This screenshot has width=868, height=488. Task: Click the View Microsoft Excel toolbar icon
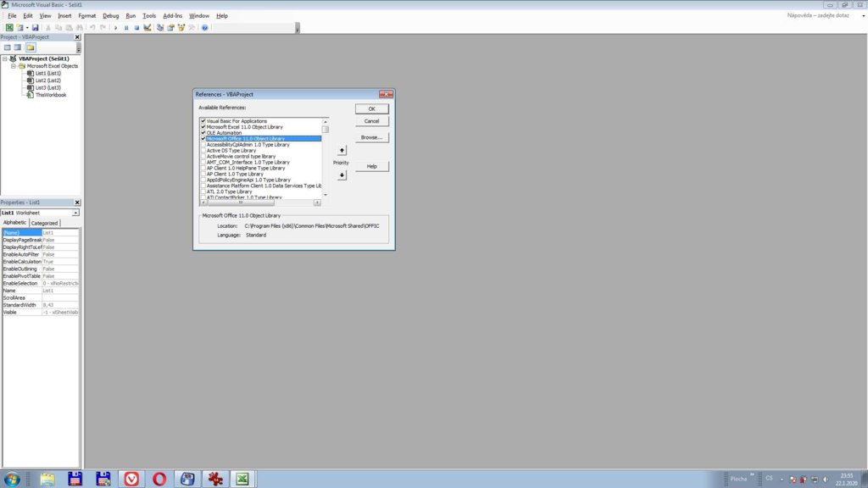pyautogui.click(x=9, y=27)
